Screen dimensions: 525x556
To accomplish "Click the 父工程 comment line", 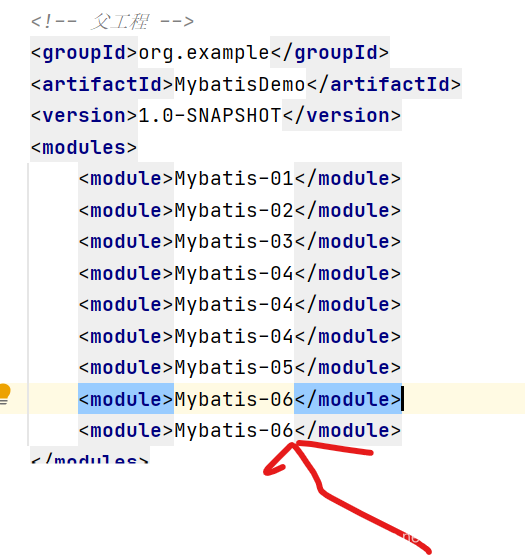I will [x=112, y=22].
